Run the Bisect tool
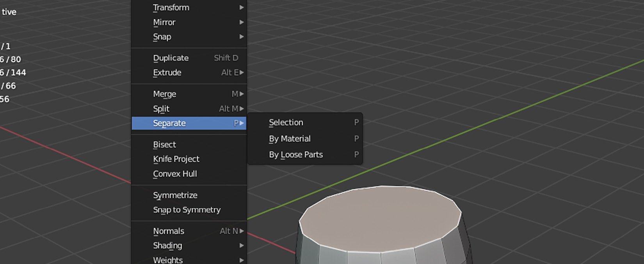Viewport: 644px width, 264px height. [189, 144]
